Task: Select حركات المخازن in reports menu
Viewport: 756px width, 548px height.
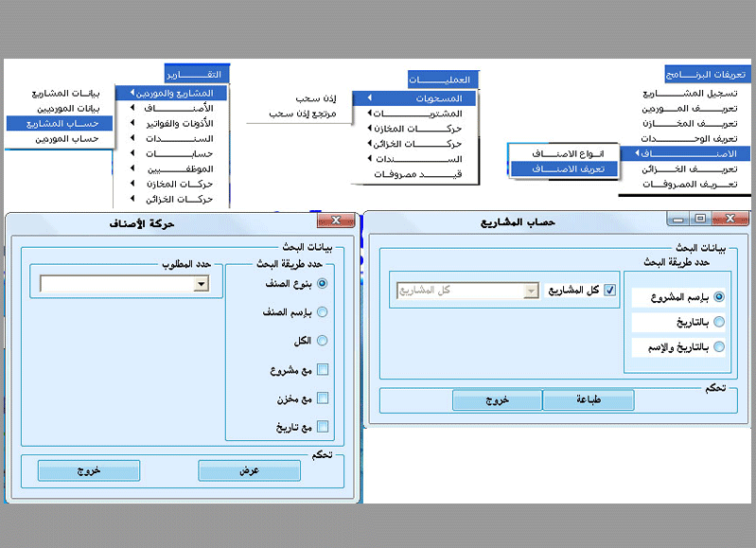Action: pos(171,184)
